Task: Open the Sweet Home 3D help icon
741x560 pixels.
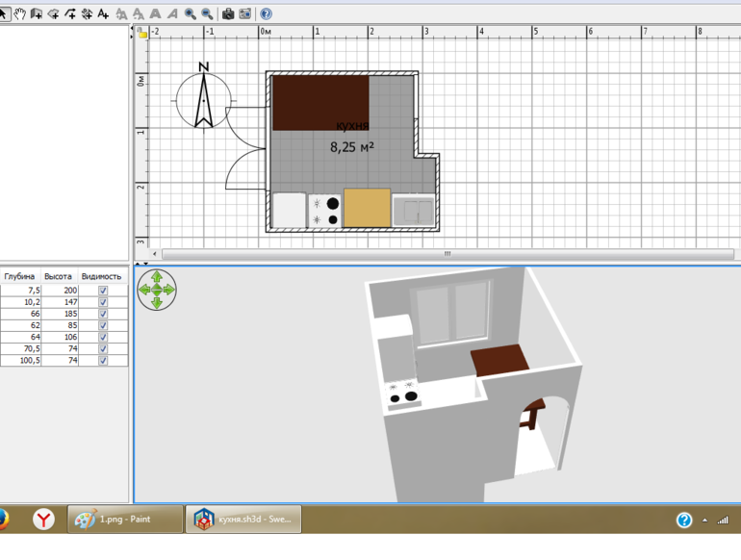Action: [x=266, y=13]
